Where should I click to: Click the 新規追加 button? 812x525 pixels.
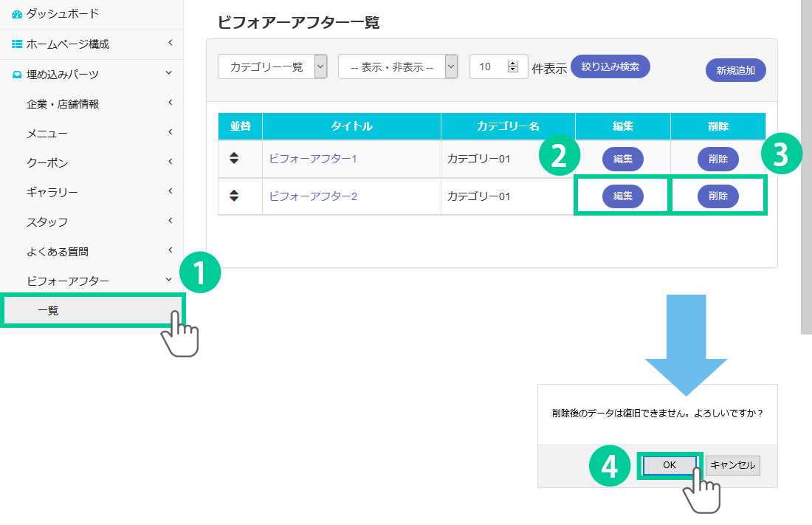click(735, 71)
